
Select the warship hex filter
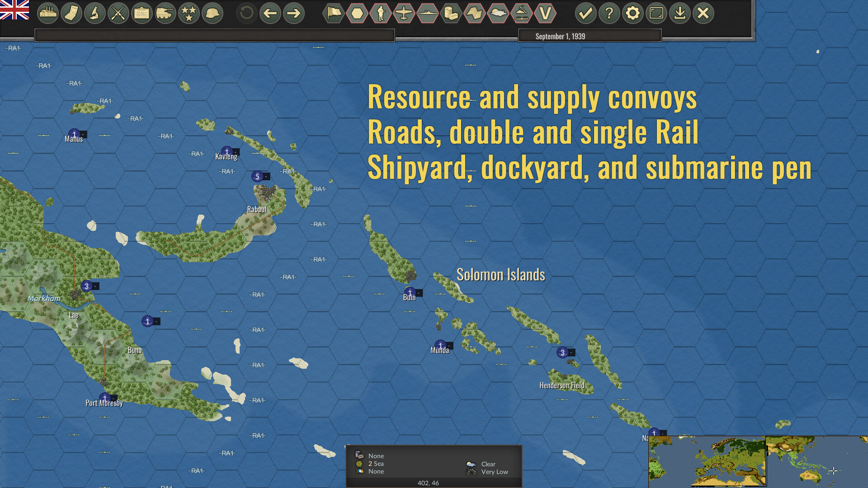pos(428,14)
